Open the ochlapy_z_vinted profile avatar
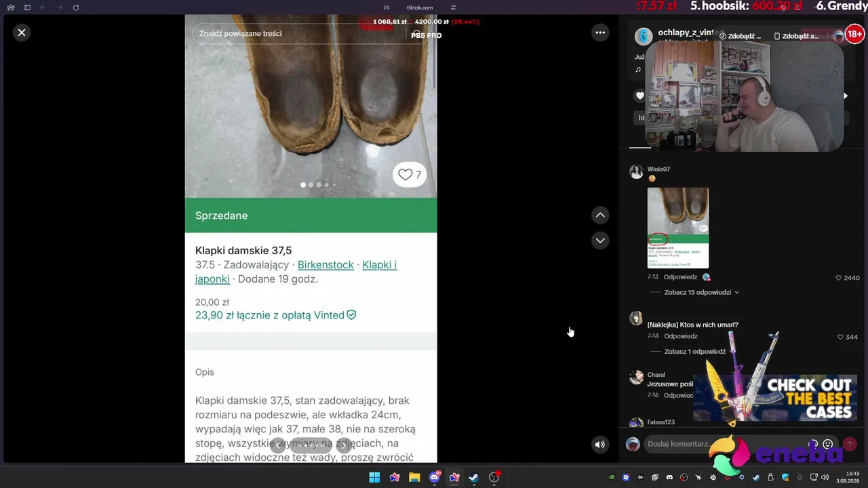Image resolution: width=868 pixels, height=488 pixels. pos(644,37)
